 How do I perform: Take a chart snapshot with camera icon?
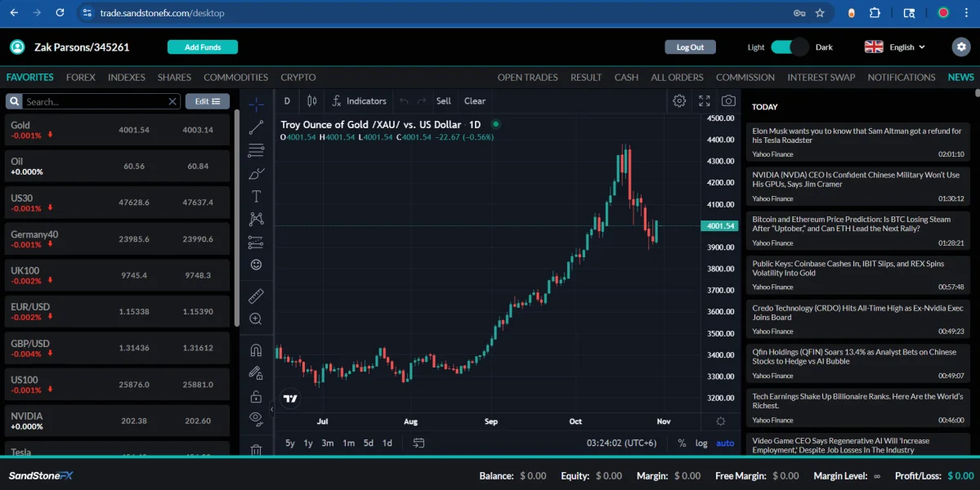[728, 101]
